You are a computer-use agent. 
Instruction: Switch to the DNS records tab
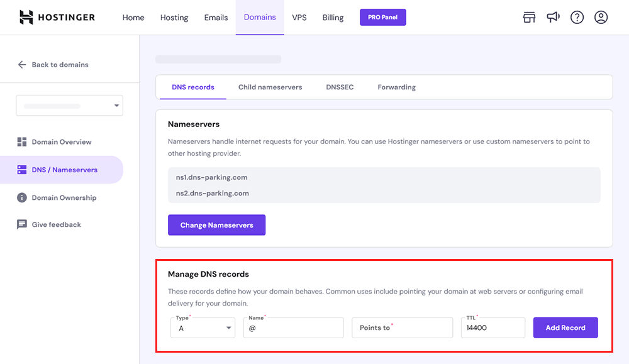193,87
